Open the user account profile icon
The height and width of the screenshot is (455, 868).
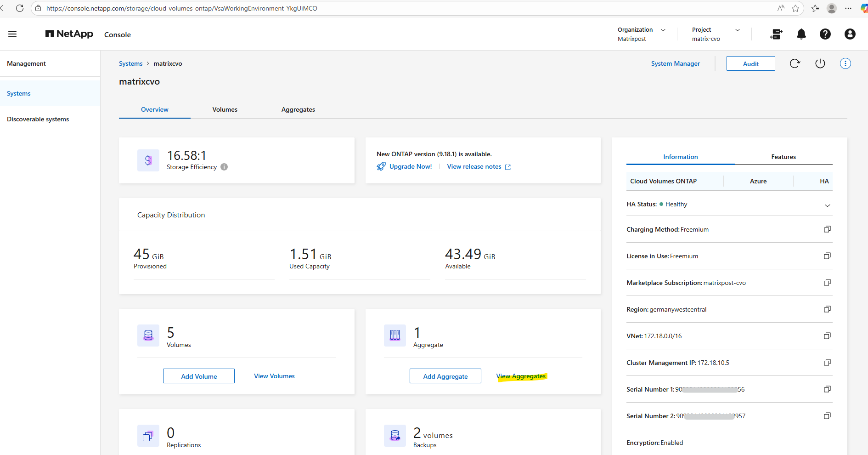(x=850, y=34)
